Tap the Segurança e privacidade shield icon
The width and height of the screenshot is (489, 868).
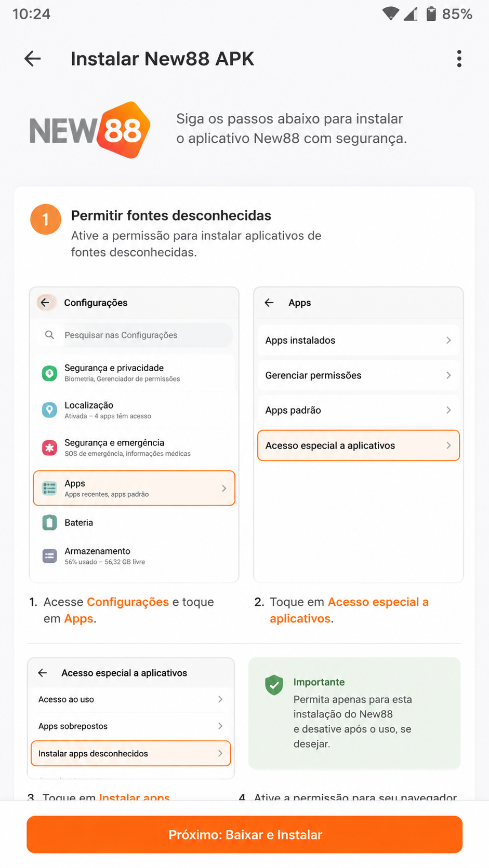pyautogui.click(x=49, y=373)
